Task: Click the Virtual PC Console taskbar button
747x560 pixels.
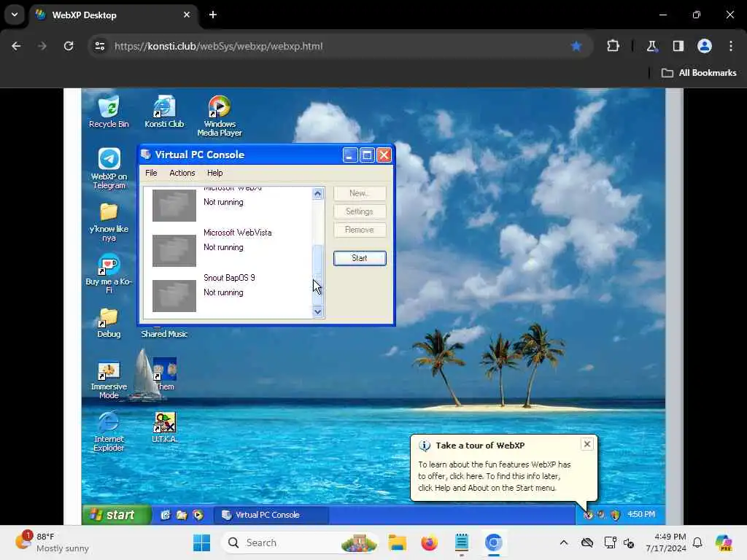Action: [x=271, y=515]
